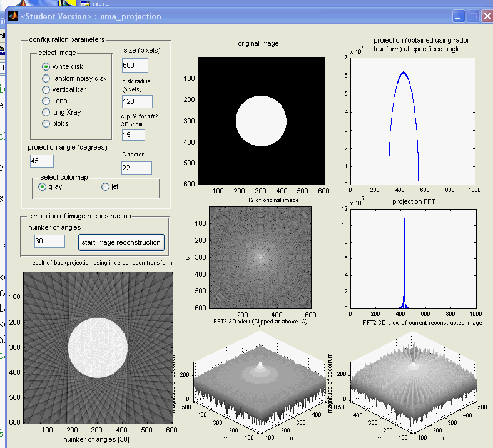Click the size (pixels) input field

(x=135, y=66)
